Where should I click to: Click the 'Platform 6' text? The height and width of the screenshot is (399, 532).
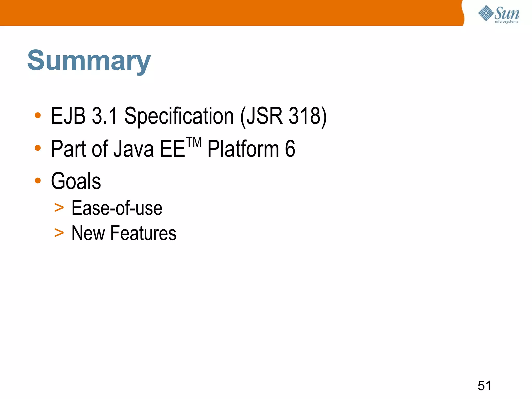pyautogui.click(x=251, y=149)
